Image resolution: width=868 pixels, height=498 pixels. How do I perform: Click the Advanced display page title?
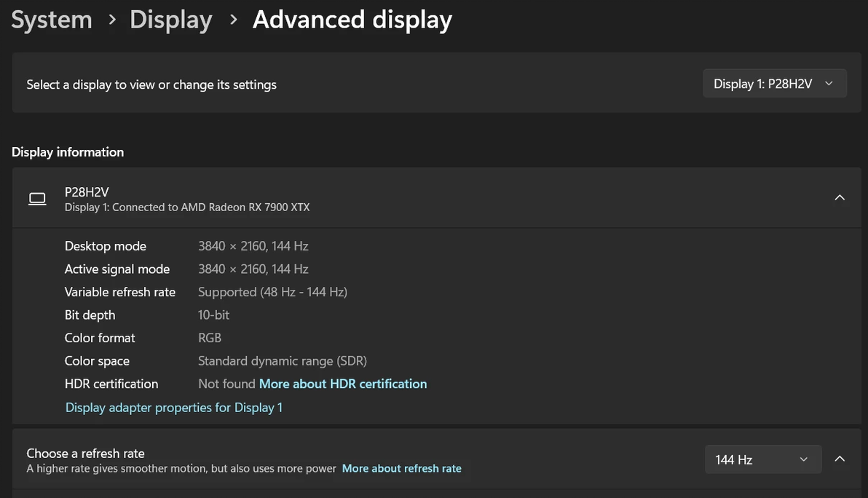(352, 20)
